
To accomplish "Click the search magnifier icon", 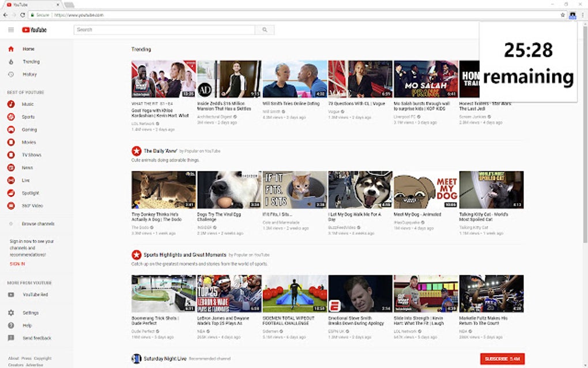I will (x=264, y=29).
